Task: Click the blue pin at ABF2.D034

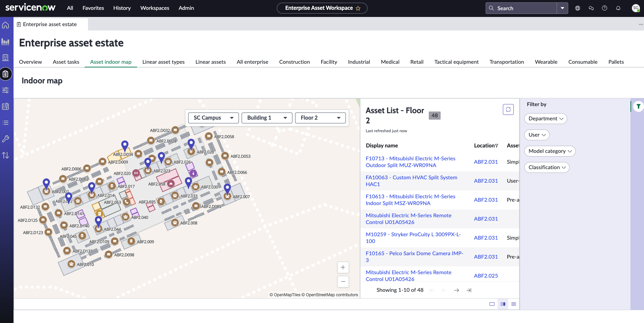Action: coord(125,145)
